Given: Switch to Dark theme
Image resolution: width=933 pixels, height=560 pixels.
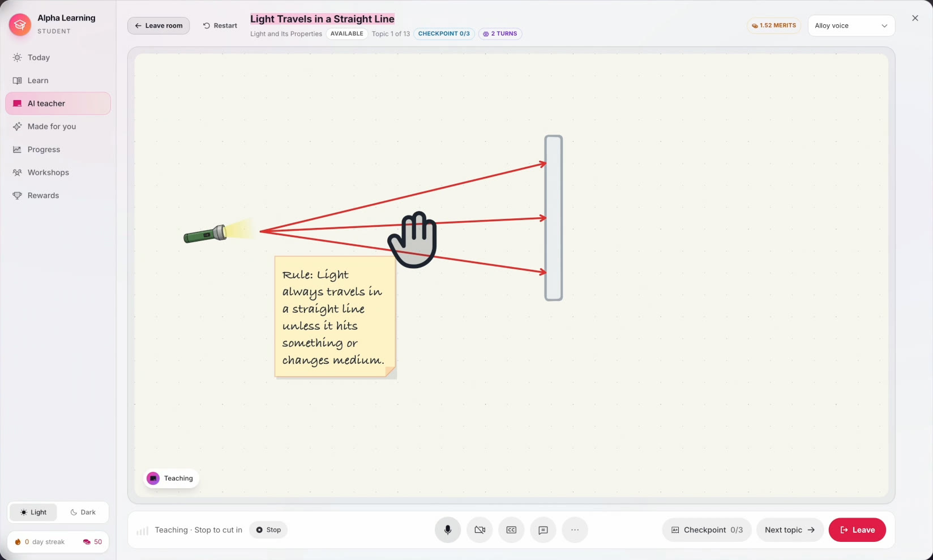Looking at the screenshot, I should point(83,512).
